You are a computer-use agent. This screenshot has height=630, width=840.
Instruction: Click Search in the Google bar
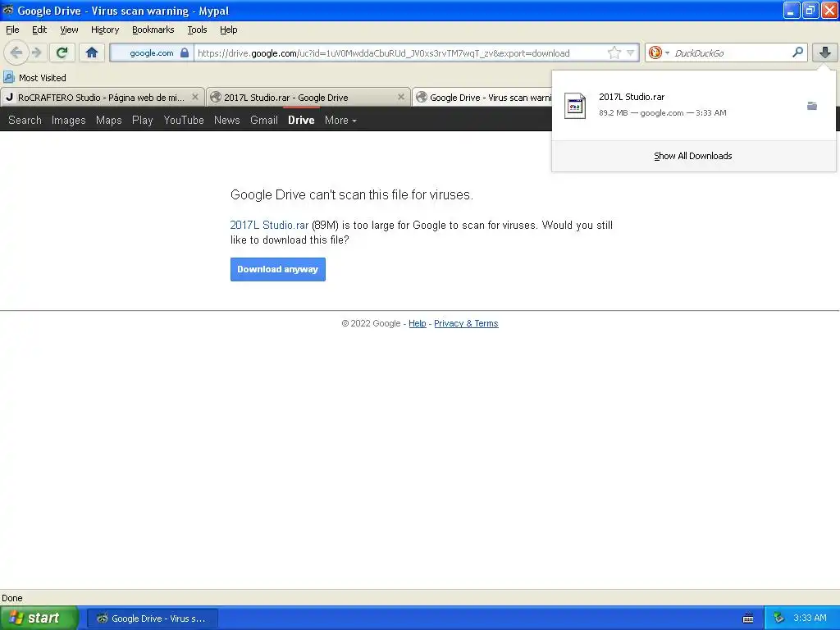pyautogui.click(x=25, y=120)
